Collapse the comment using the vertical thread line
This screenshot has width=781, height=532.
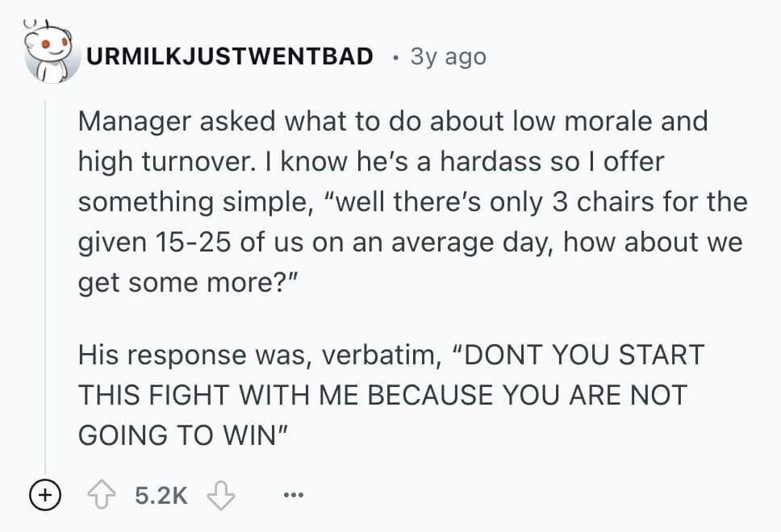[x=47, y=282]
